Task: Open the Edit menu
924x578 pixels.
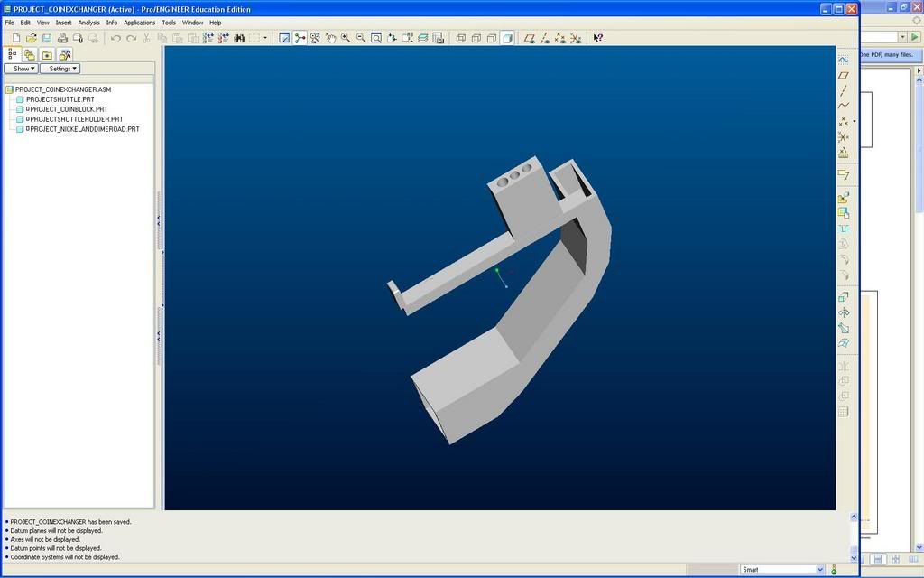Action: (x=25, y=23)
